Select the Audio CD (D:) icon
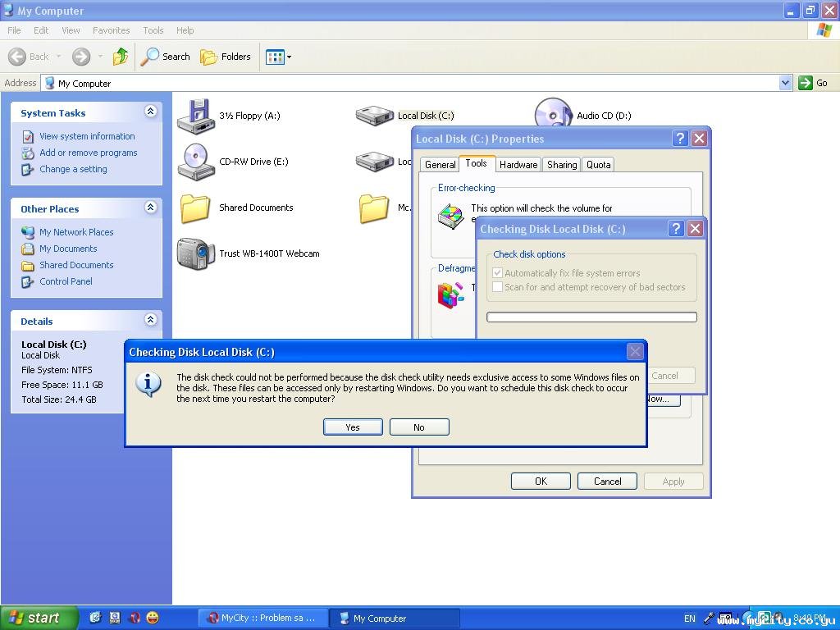 coord(553,113)
